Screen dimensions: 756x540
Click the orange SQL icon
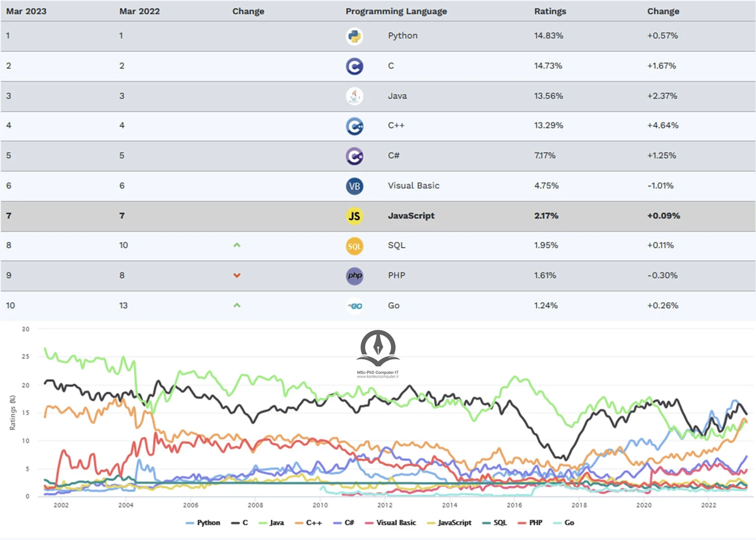(x=354, y=246)
